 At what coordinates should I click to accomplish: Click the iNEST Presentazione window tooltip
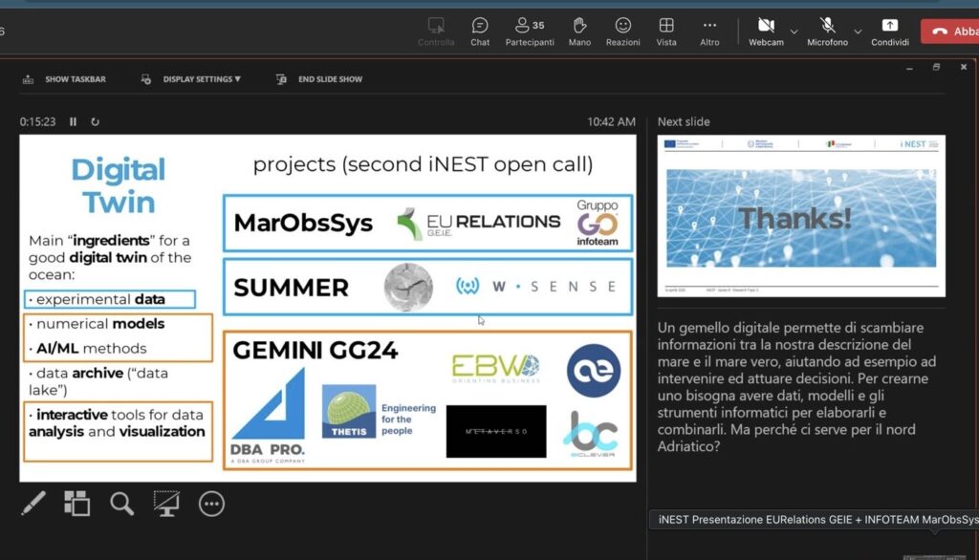[x=815, y=520]
